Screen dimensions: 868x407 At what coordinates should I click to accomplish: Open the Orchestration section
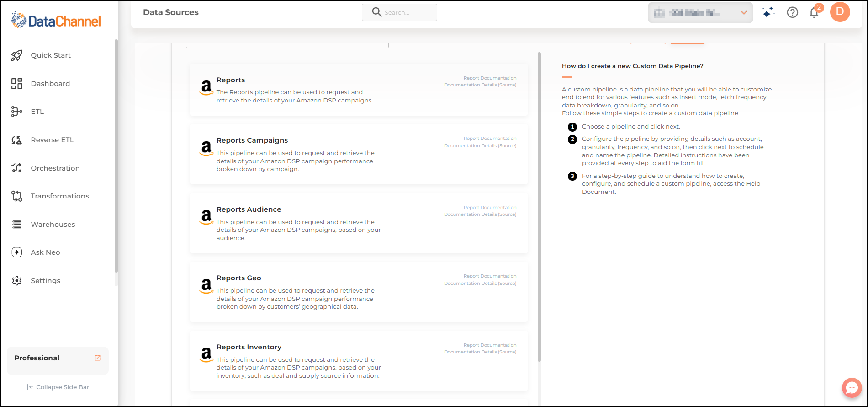pyautogui.click(x=55, y=168)
